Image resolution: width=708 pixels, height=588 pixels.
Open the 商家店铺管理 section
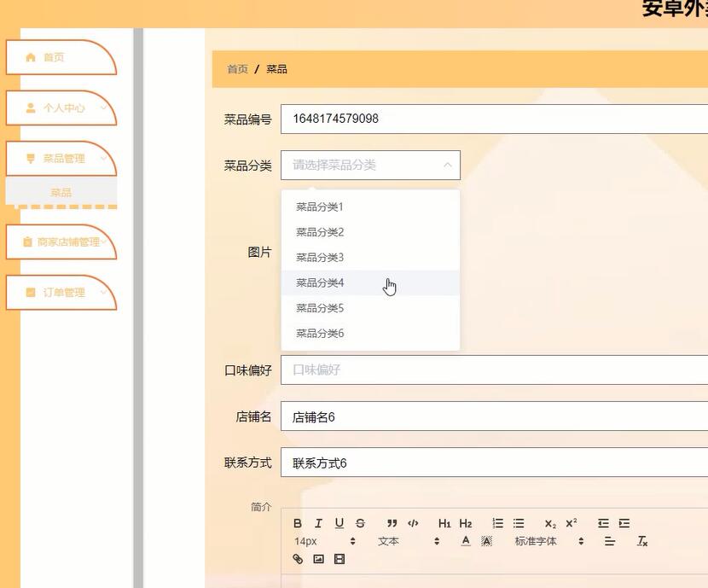(x=61, y=242)
